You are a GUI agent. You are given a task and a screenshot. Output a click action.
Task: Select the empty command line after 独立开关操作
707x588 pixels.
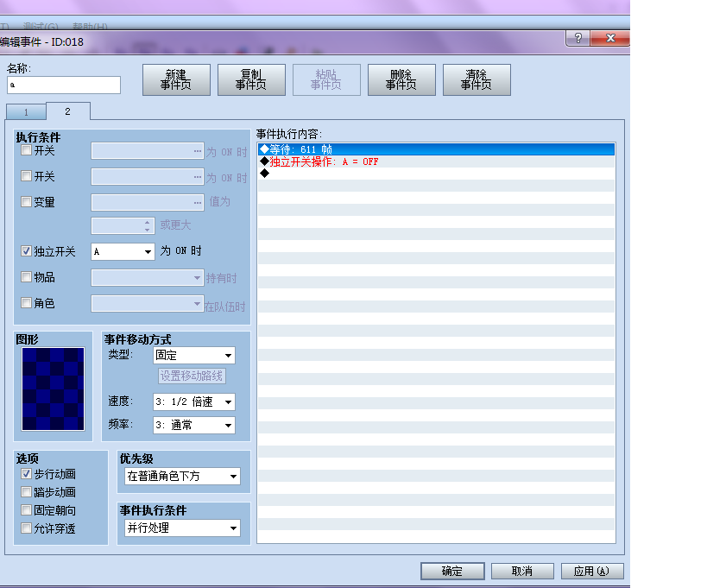[x=436, y=174]
